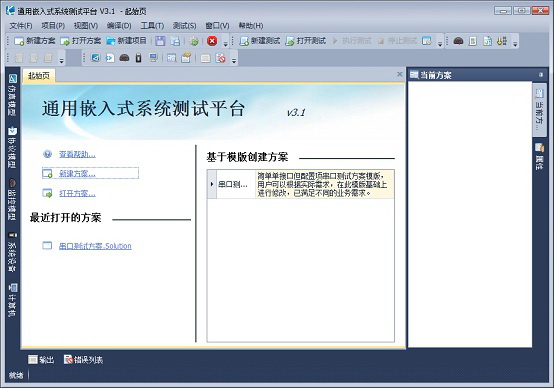Click the white page with blue arrows icon
The width and height of the screenshot is (554, 388).
[110, 58]
